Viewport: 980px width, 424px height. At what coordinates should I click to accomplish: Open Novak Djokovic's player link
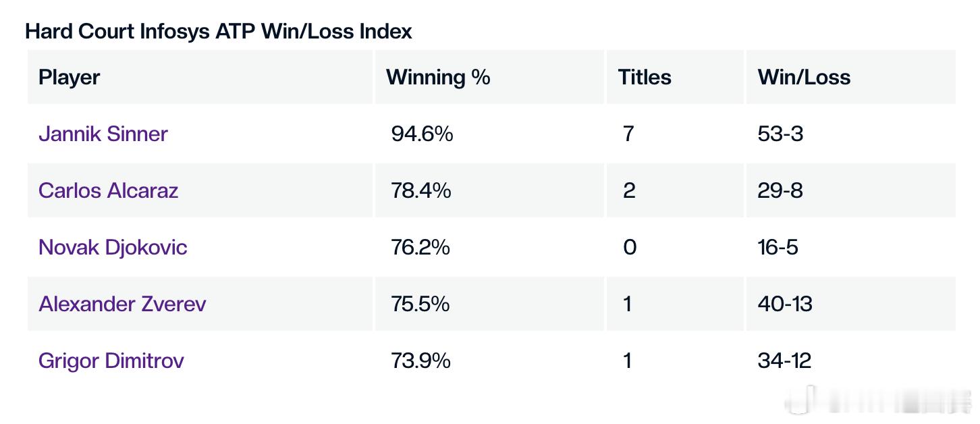pyautogui.click(x=113, y=247)
